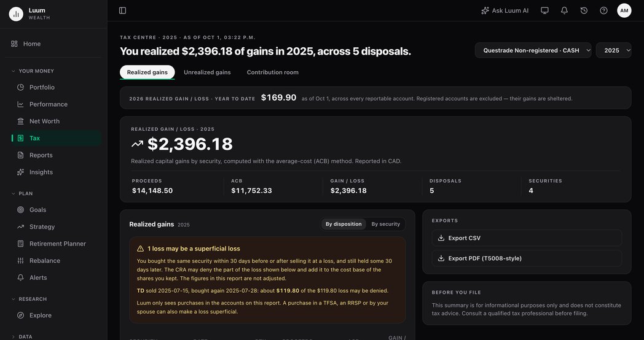The image size is (644, 340).
Task: Open Insights page
Action: [x=56, y=172]
